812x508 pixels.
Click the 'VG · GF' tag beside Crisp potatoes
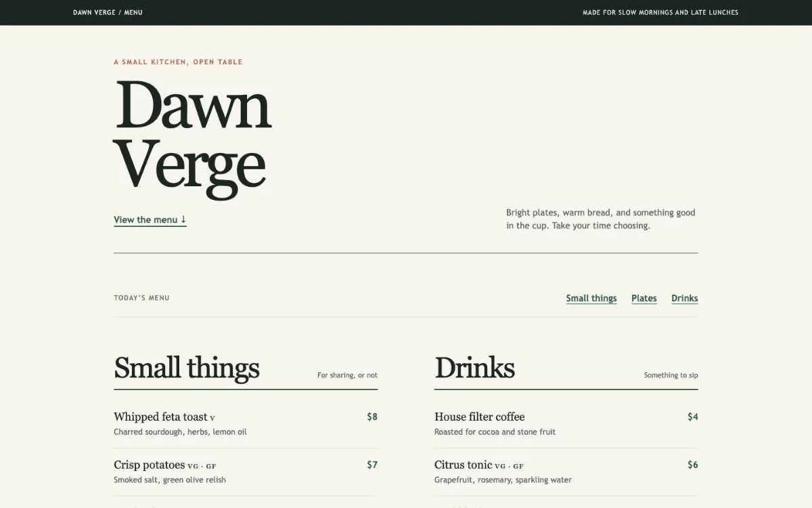coord(202,466)
